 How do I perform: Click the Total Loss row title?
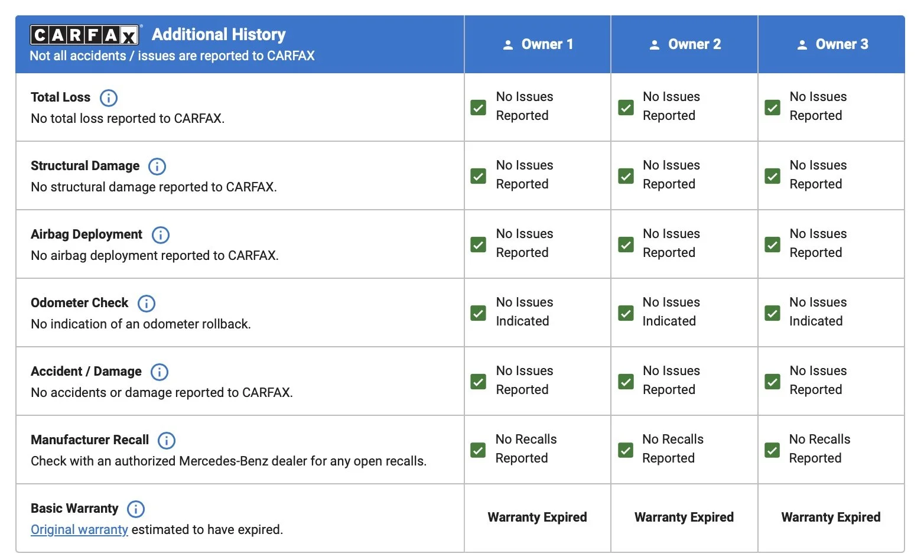pos(60,97)
